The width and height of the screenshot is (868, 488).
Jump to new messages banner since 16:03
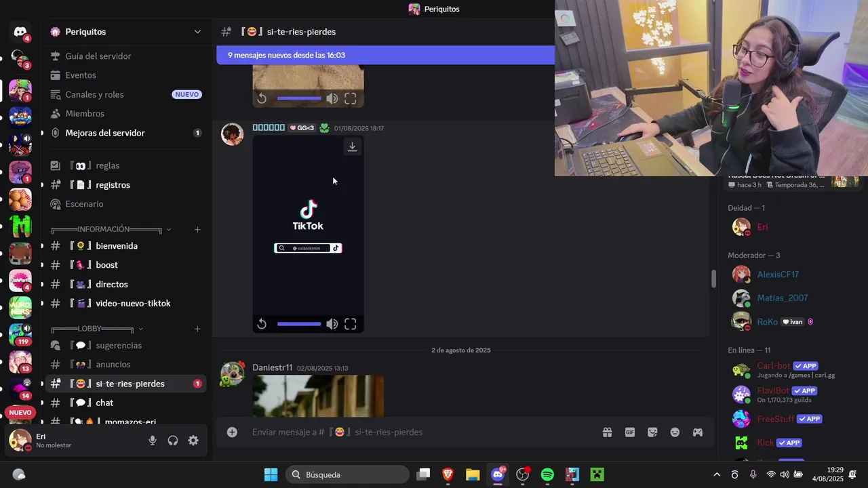[x=385, y=55]
